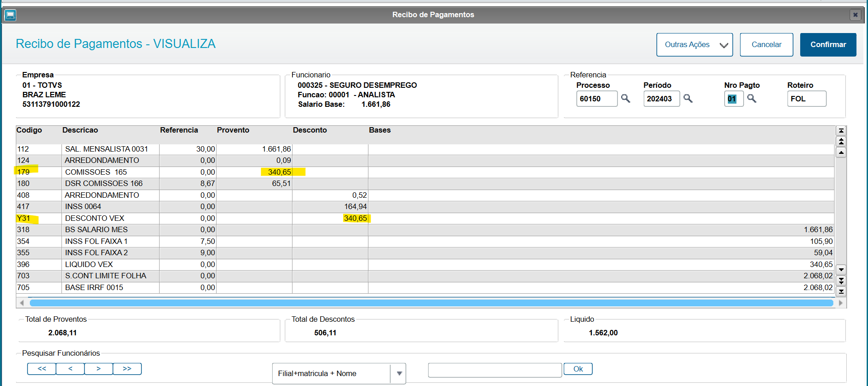Jump to the top of the table list
The width and height of the screenshot is (868, 386).
pyautogui.click(x=841, y=131)
